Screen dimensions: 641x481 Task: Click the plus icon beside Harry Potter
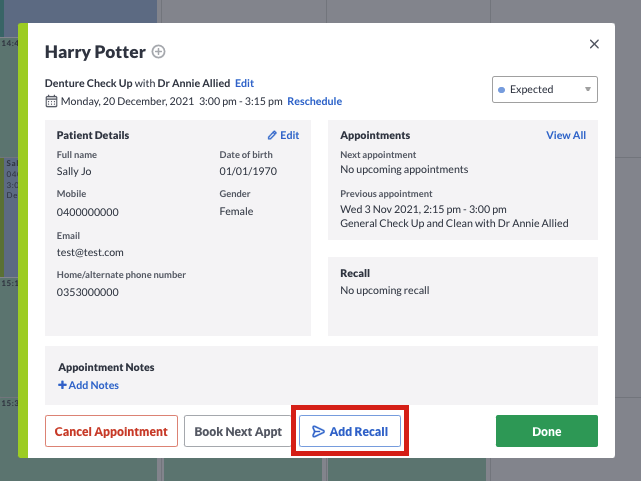158,52
